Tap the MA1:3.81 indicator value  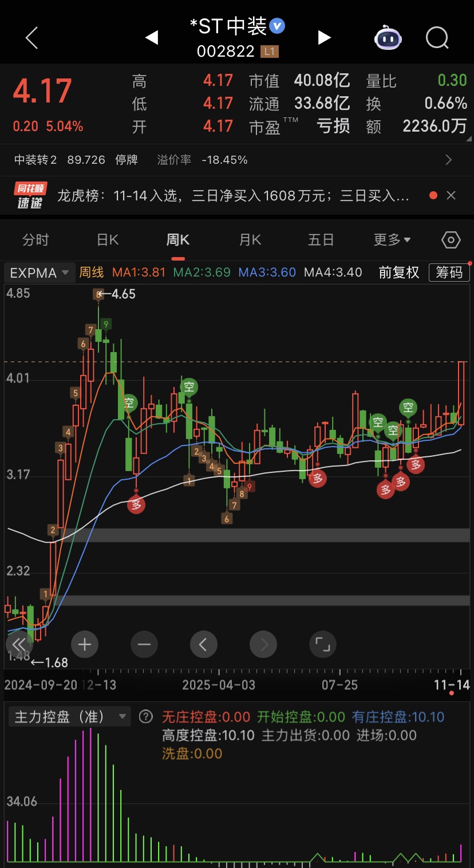[139, 273]
